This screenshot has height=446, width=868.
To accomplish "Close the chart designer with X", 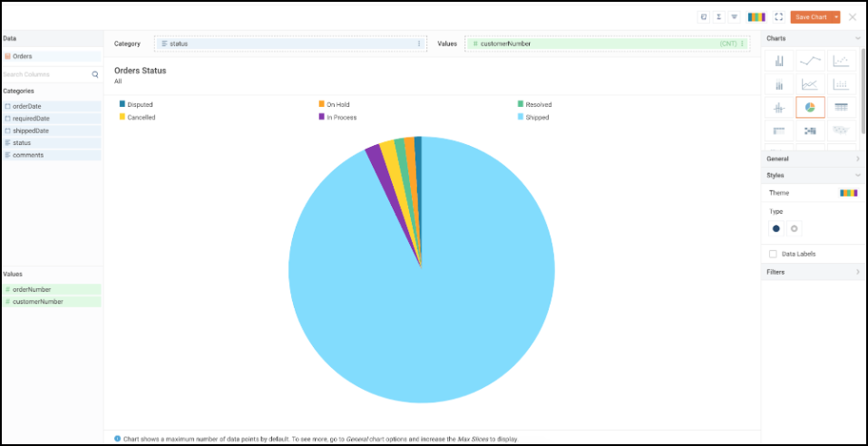I will [x=853, y=17].
